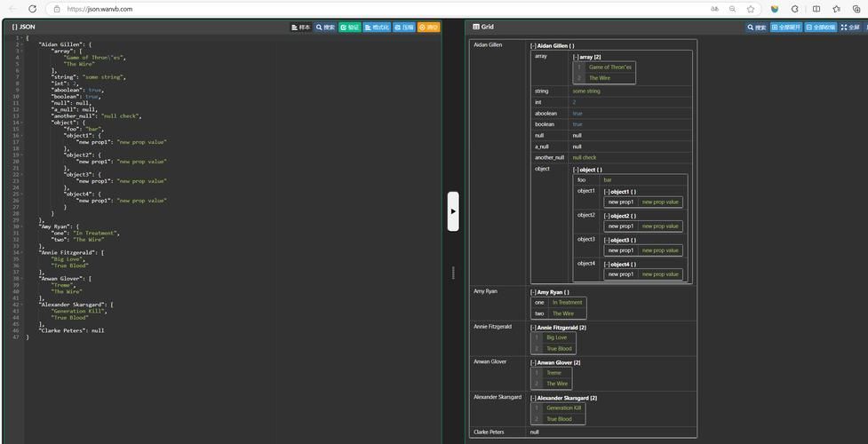Image resolution: width=868 pixels, height=444 pixels.
Task: Click the 'Game of Thron"es' cell in Grid
Action: [610, 67]
